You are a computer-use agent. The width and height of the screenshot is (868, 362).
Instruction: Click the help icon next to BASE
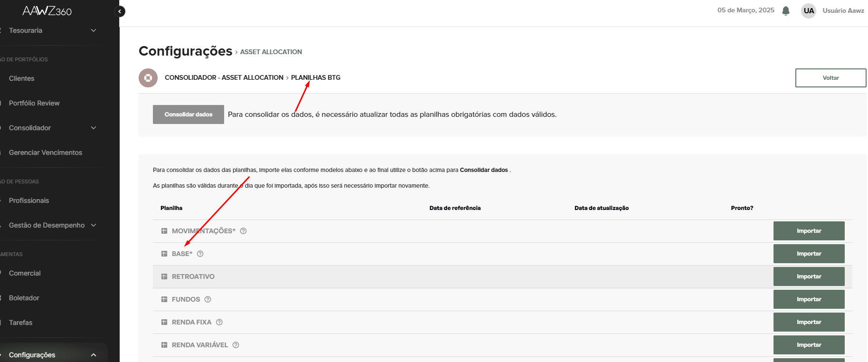pyautogui.click(x=200, y=254)
